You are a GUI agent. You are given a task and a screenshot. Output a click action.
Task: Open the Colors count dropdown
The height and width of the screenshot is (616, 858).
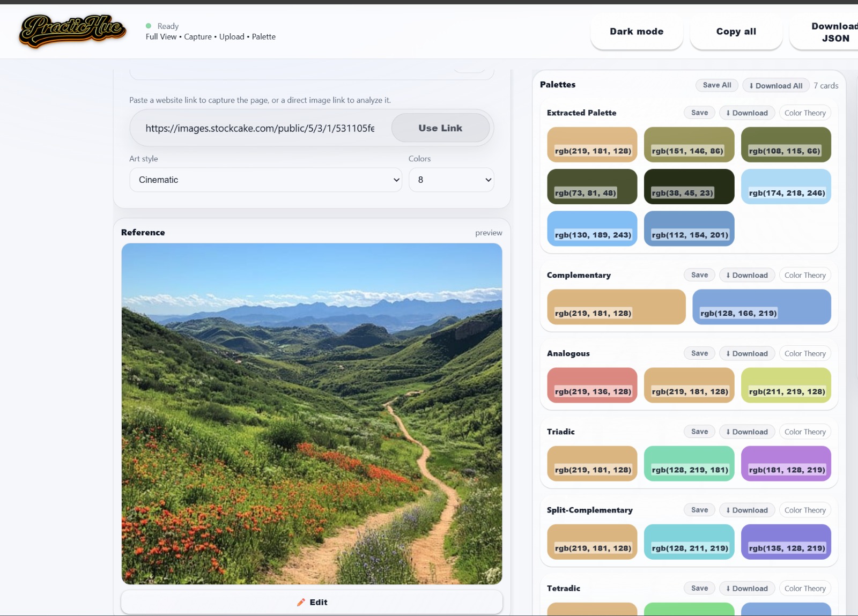click(451, 180)
